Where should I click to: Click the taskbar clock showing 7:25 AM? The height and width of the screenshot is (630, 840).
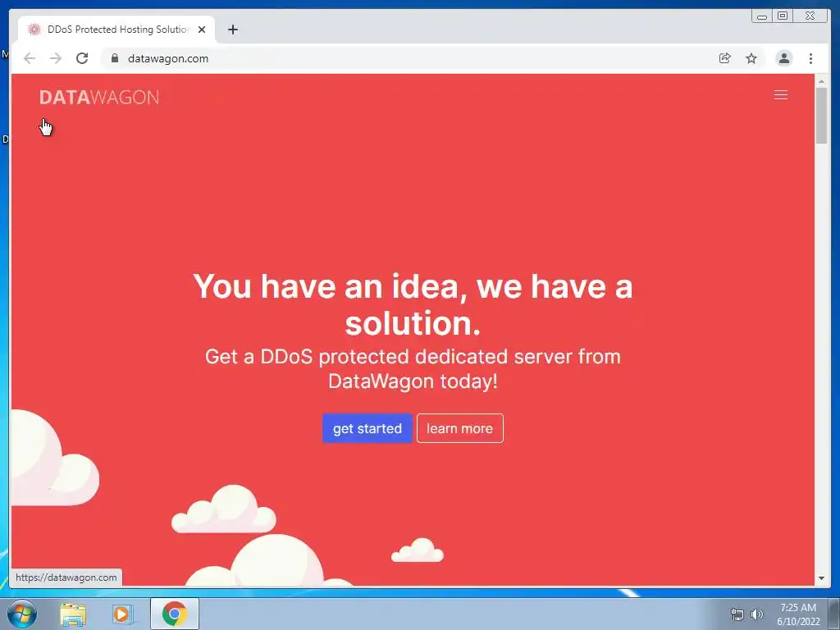coord(798,614)
